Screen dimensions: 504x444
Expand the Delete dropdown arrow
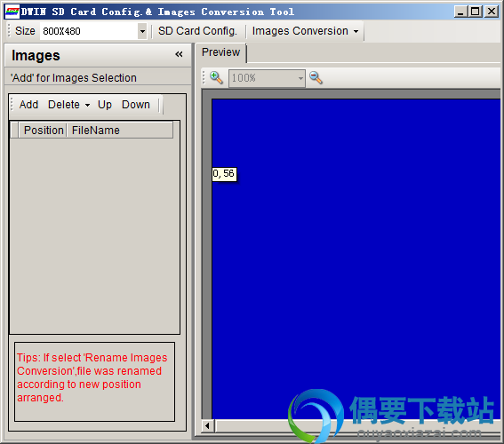(x=87, y=105)
